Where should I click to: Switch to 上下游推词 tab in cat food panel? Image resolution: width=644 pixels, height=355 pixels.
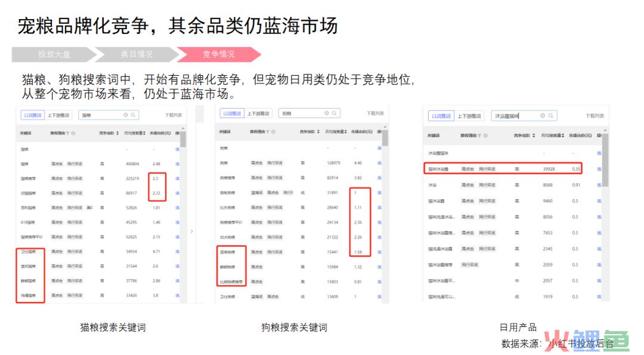tap(58, 115)
